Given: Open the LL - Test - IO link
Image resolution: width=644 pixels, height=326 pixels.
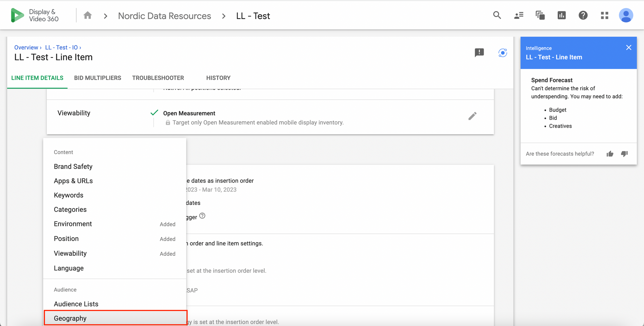Looking at the screenshot, I should (x=62, y=47).
